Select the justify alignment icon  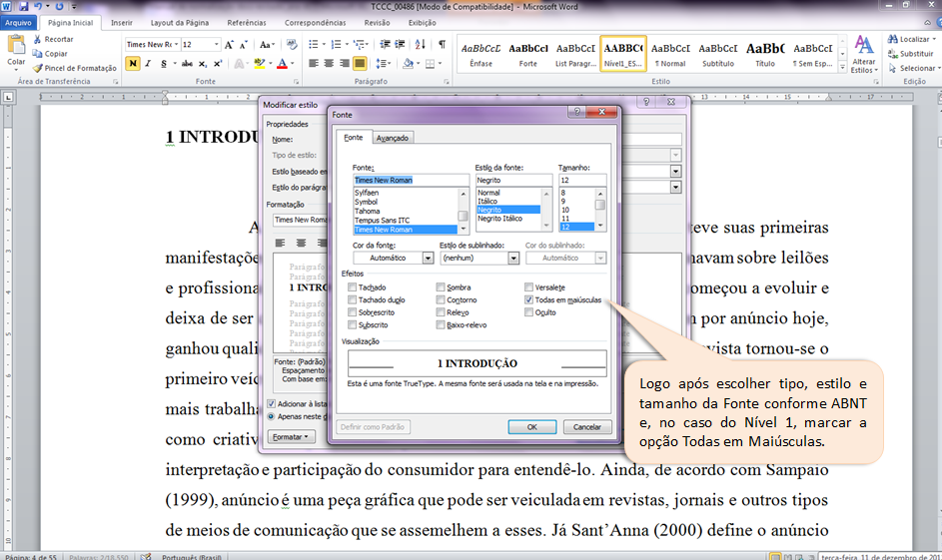[x=360, y=63]
